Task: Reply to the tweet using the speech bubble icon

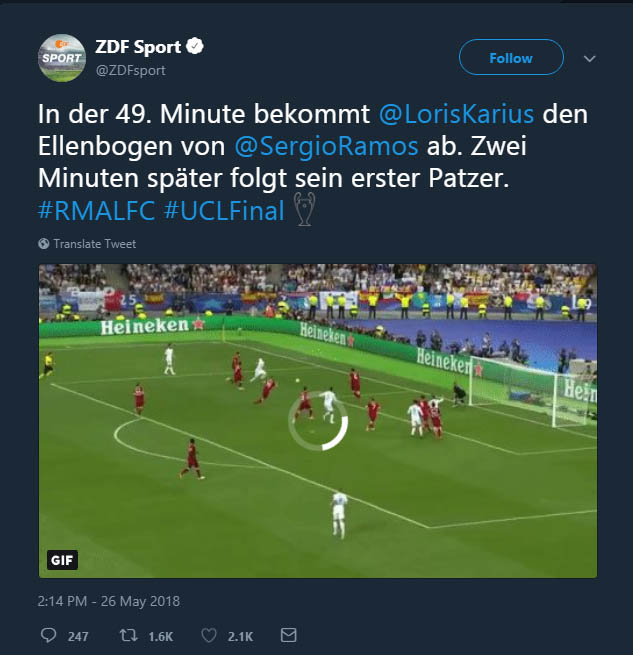Action: coord(48,635)
